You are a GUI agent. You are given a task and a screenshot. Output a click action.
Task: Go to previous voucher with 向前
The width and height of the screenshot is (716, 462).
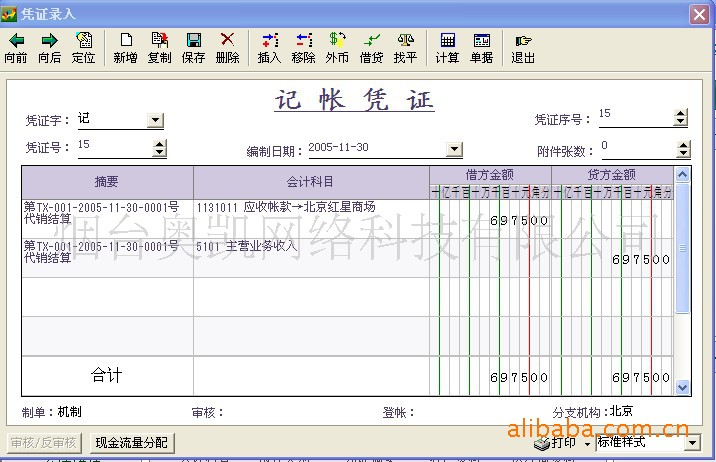[x=16, y=48]
